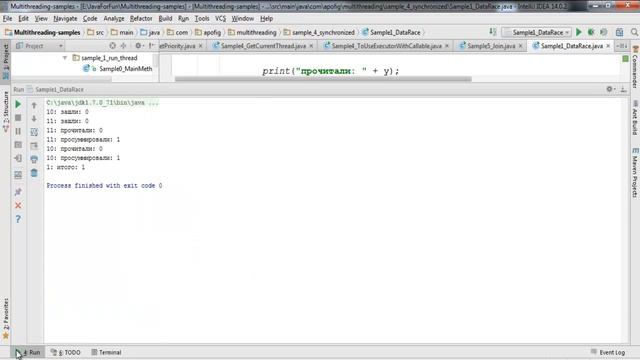Close the Run tab with red X
This screenshot has width=640, height=360.
pos(18,205)
